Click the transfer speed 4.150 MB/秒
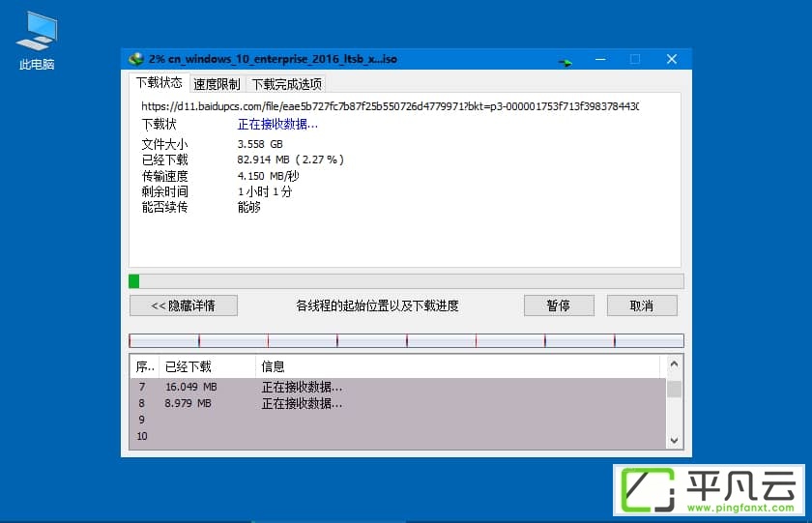 coord(269,176)
